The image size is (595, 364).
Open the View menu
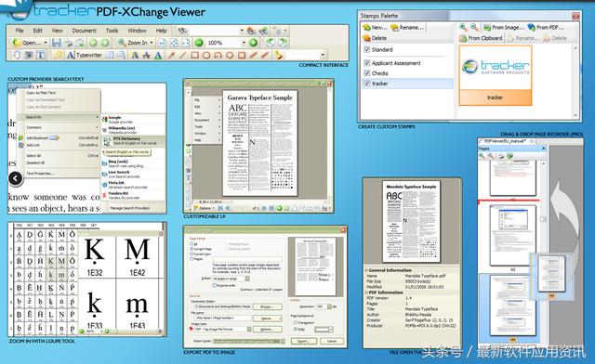[x=58, y=31]
